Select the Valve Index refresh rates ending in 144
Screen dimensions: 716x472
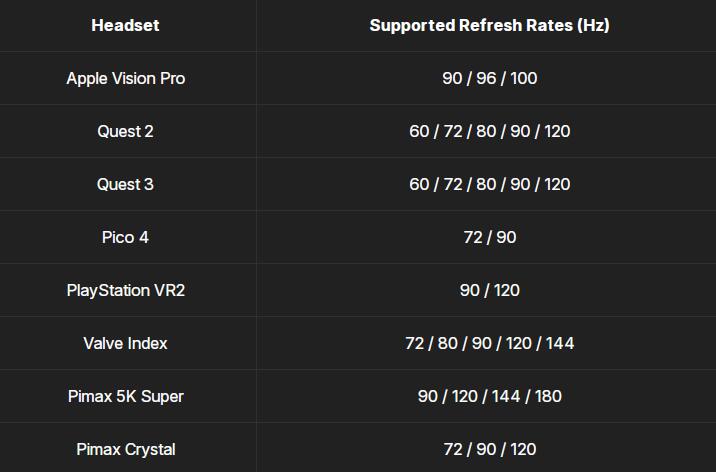(x=489, y=343)
